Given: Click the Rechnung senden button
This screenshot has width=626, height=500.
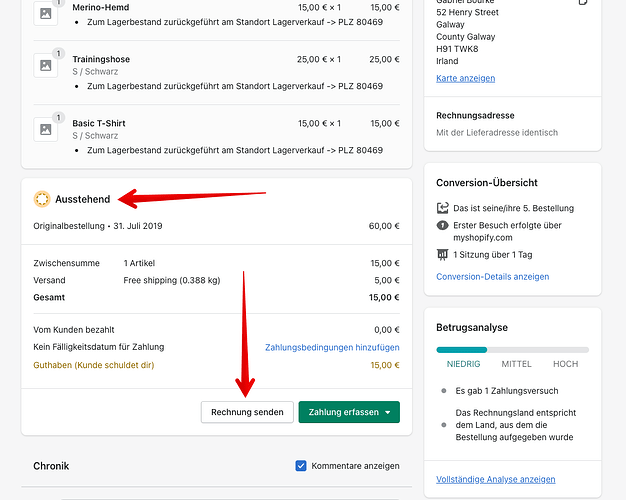Looking at the screenshot, I should [x=247, y=412].
